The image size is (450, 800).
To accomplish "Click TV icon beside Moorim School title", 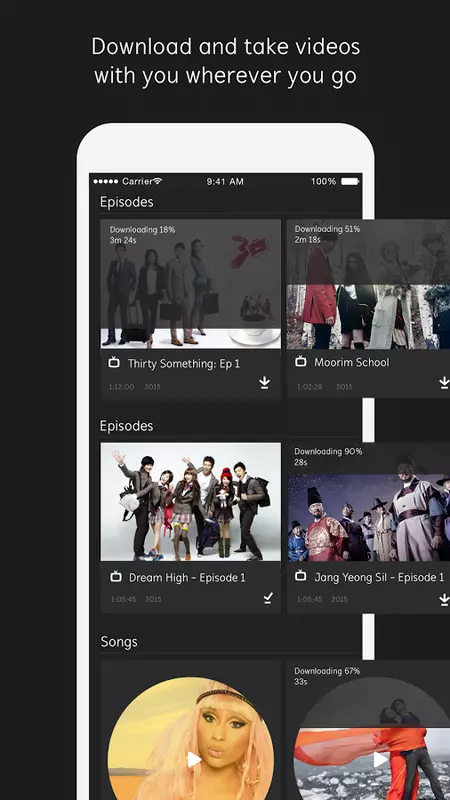I will [301, 362].
